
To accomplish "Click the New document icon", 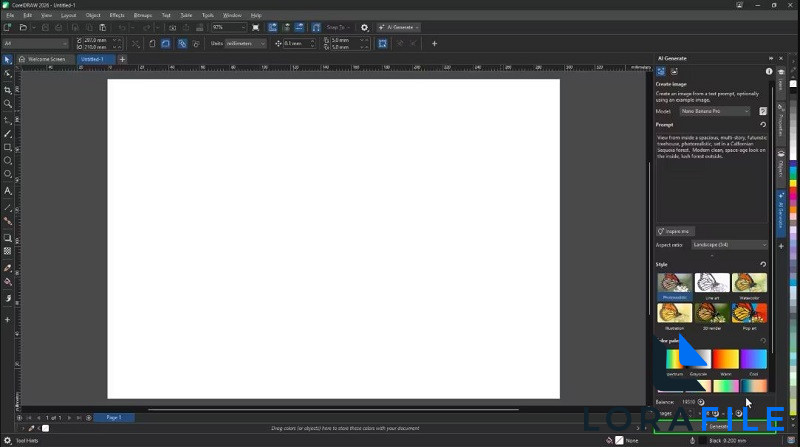I will (7, 28).
